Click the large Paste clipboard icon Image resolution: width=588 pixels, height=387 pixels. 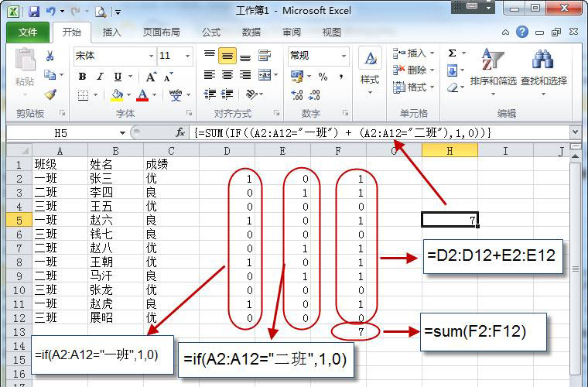(25, 60)
